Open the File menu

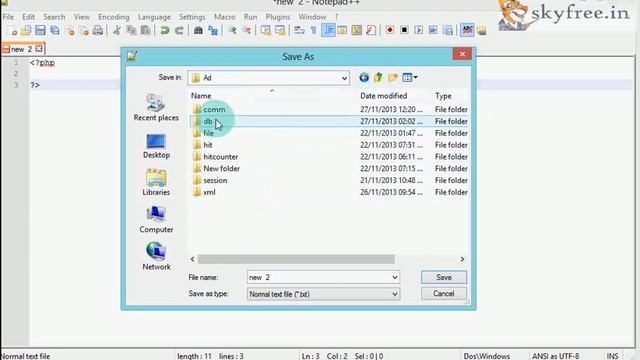8,17
